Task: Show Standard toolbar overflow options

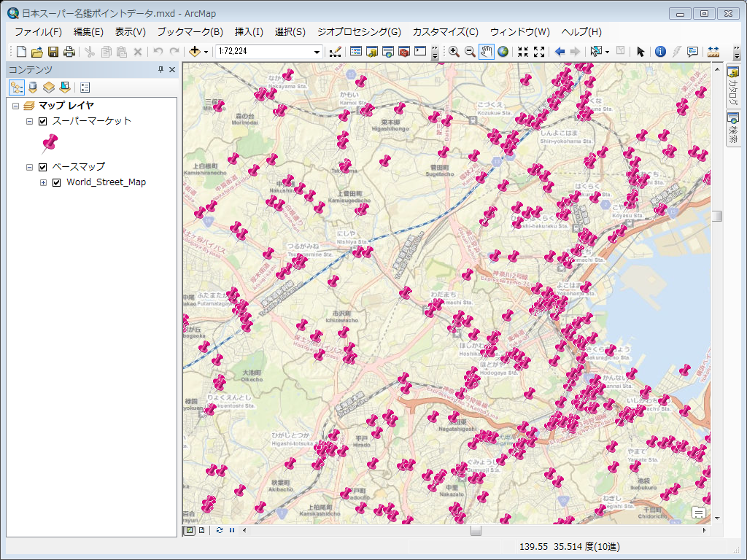Action: point(435,52)
